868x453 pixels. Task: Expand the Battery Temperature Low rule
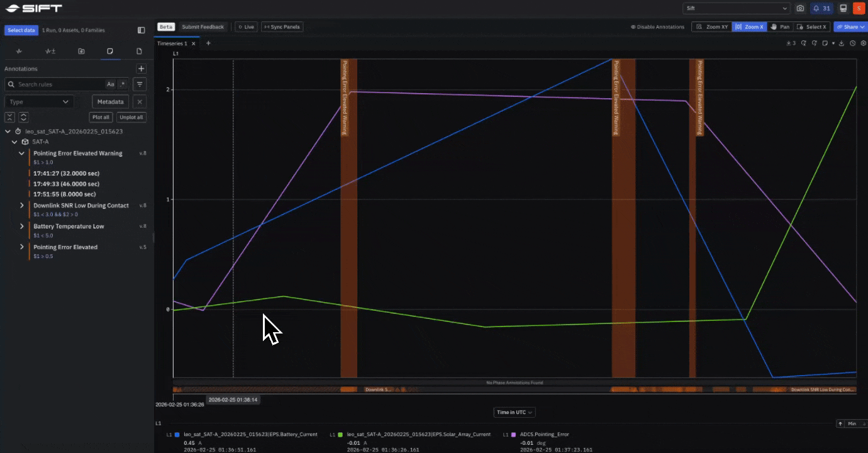(x=22, y=226)
